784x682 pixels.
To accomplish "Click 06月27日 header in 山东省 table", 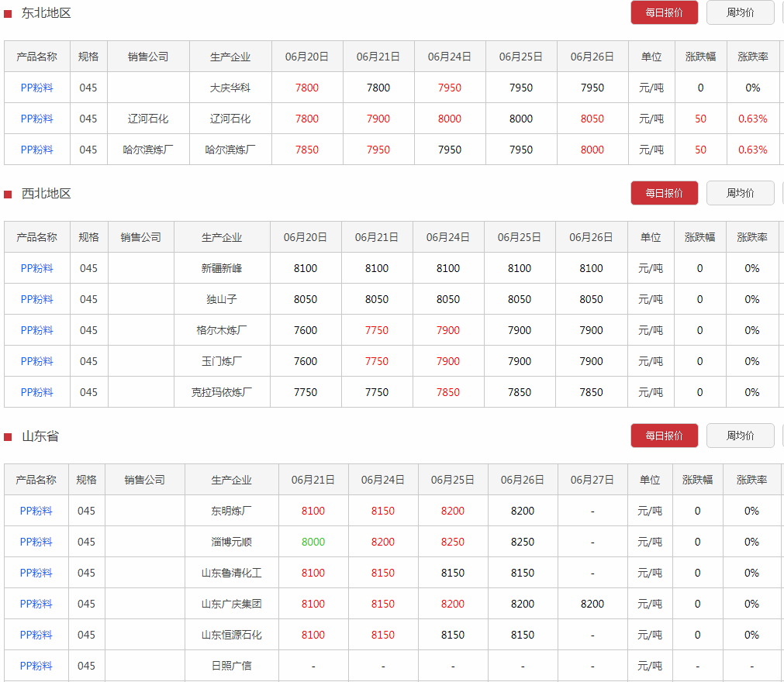I will tap(592, 480).
